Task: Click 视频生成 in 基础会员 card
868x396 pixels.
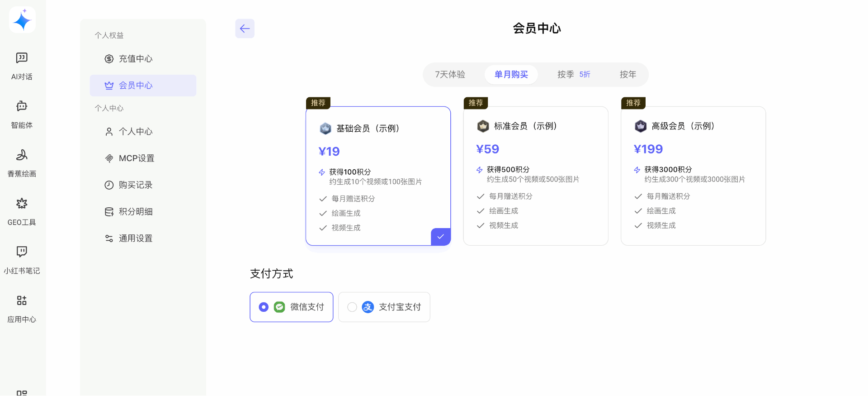Action: [x=346, y=228]
